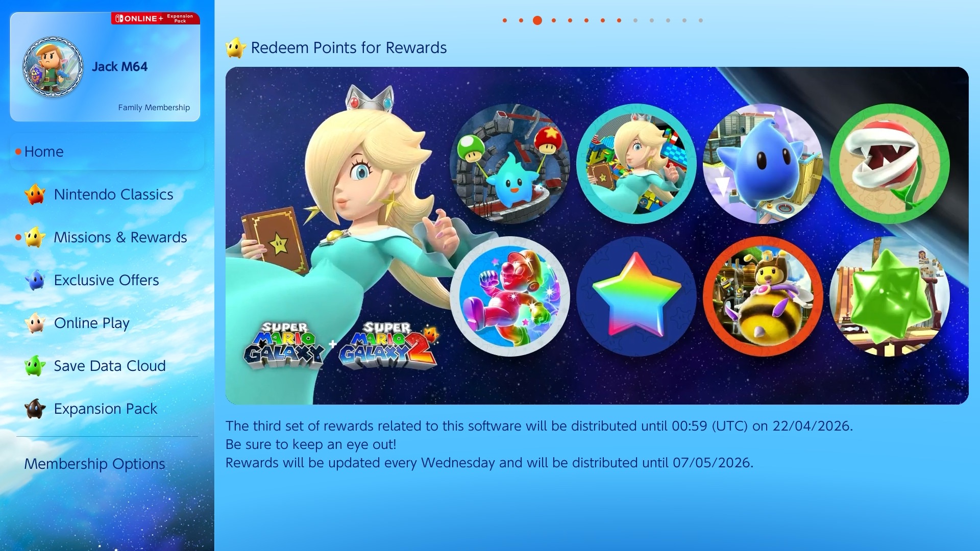Click the blue Luma Exclusive Offers icon
The image size is (980, 551).
(35, 280)
